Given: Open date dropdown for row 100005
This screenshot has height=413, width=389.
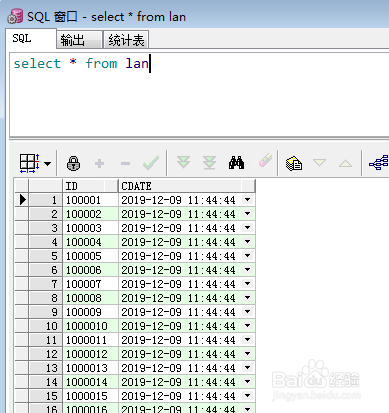Looking at the screenshot, I should point(247,256).
